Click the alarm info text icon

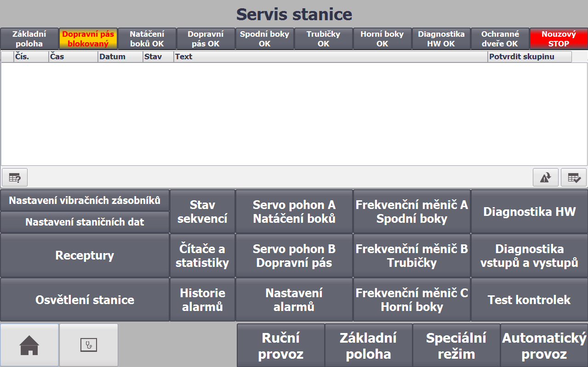point(15,177)
